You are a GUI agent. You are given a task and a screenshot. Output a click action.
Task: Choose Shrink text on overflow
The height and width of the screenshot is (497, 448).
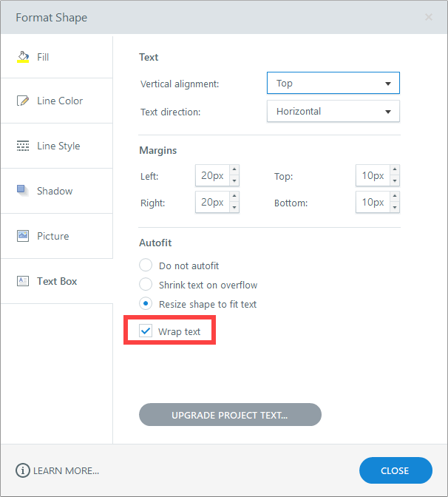click(x=146, y=285)
